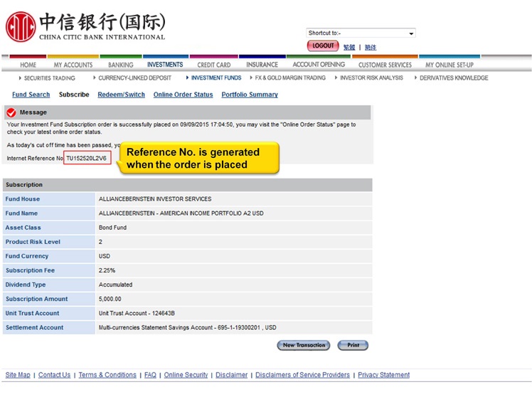
Task: Open the INVESTMENTS menu
Action: pyautogui.click(x=165, y=65)
